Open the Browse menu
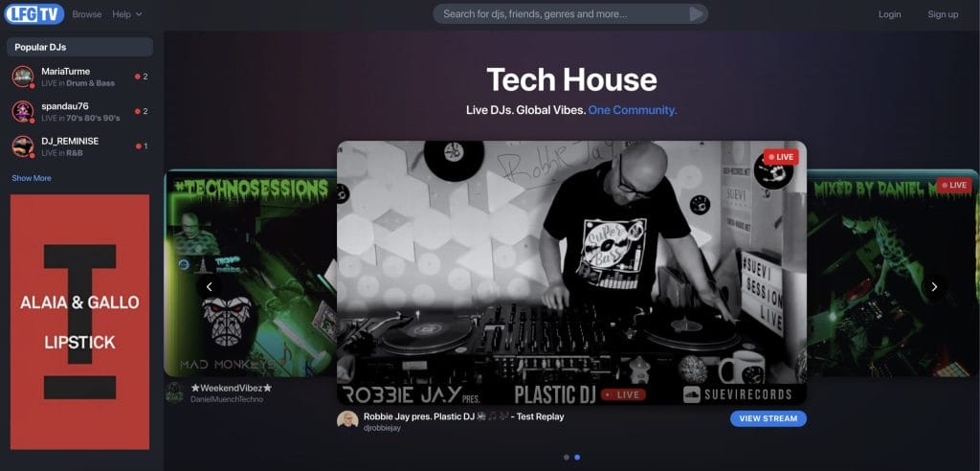 [87, 14]
